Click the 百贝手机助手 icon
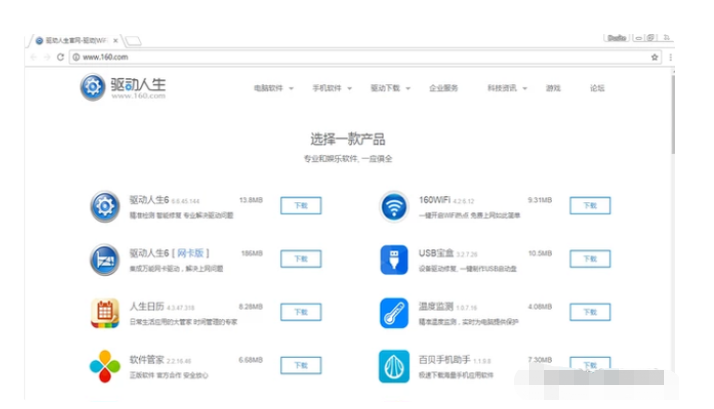 (x=394, y=366)
